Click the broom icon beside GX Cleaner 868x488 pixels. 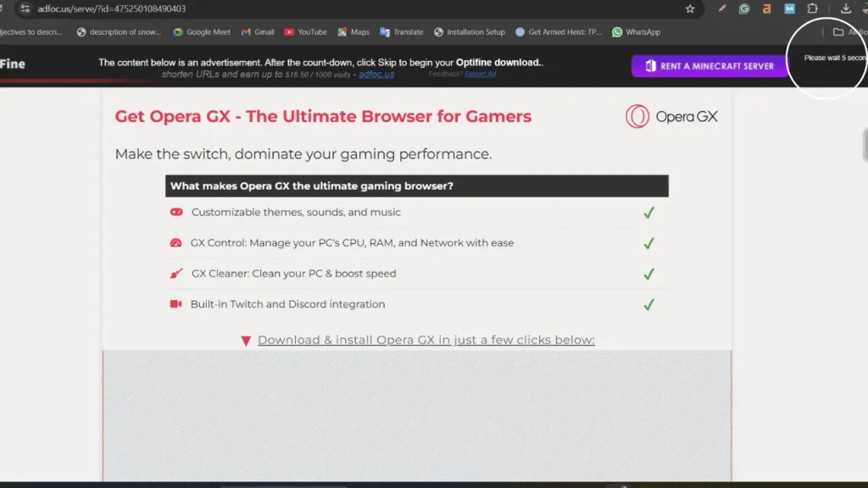pos(176,274)
